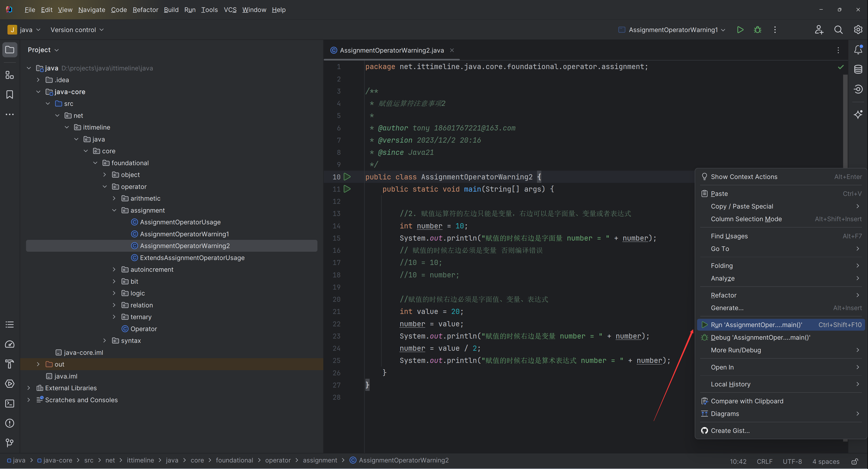This screenshot has width=868, height=469.
Task: Expand the arithmetic package
Action: point(114,198)
